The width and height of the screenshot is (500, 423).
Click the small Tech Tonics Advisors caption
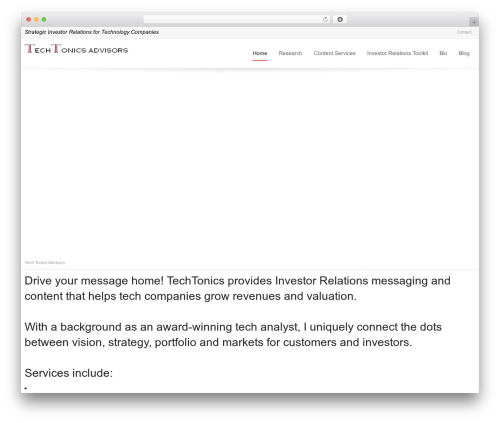(45, 263)
